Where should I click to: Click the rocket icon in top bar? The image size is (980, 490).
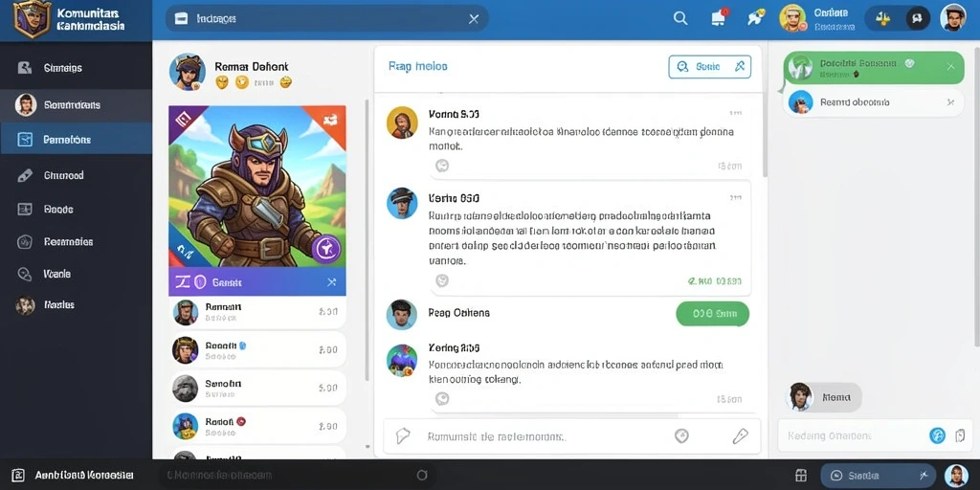point(756,17)
